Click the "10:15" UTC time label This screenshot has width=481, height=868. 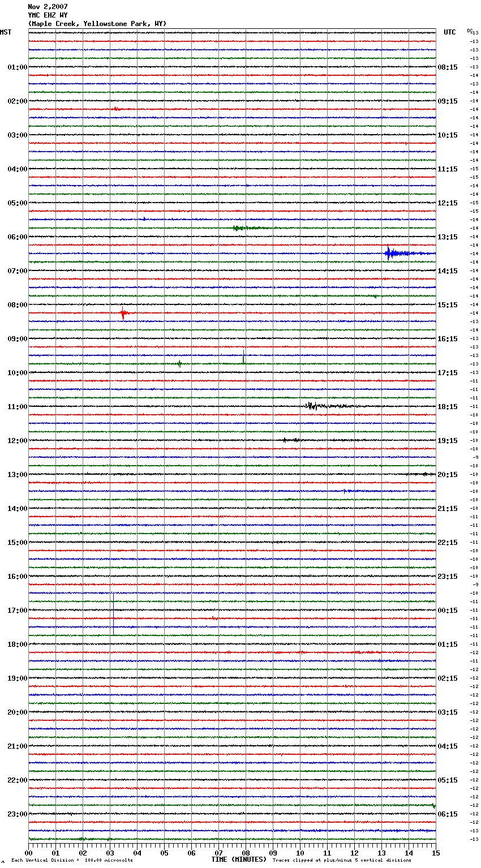pos(448,135)
